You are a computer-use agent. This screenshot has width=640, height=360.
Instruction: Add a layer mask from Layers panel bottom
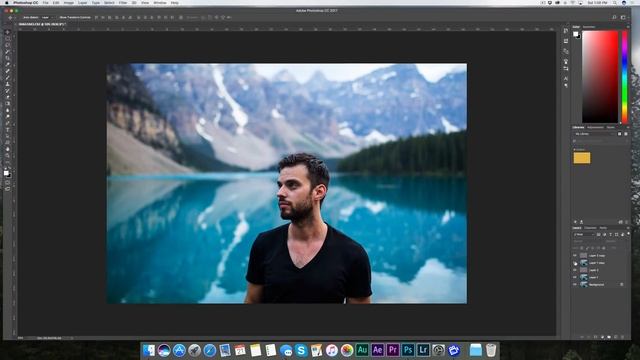[x=596, y=337]
